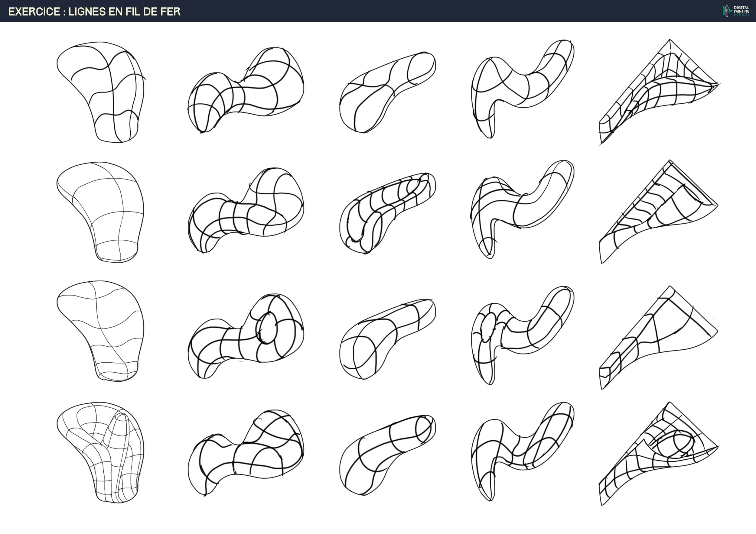
Task: Click the 'EXERCICE : LIGNES EN FIL DE FER' title
Action: tap(94, 11)
